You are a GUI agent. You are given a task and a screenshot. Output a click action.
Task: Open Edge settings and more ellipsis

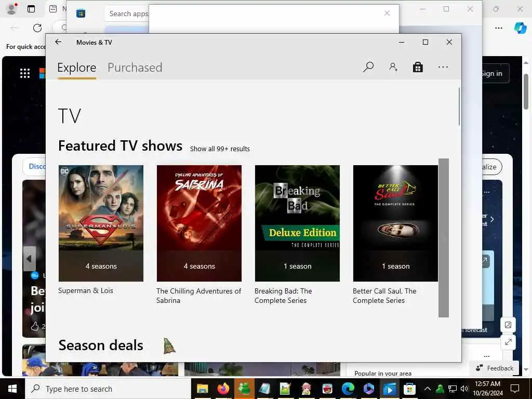[x=499, y=28]
